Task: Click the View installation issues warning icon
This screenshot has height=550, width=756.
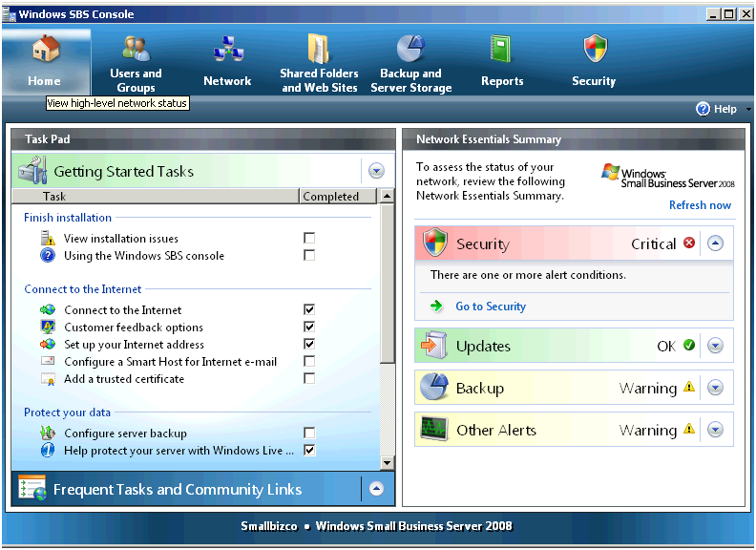Action: [48, 238]
